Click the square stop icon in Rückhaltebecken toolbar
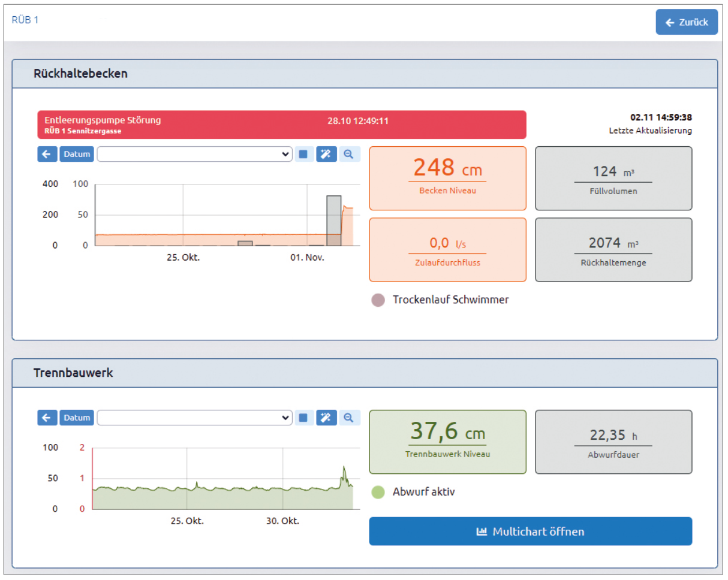 303,154
